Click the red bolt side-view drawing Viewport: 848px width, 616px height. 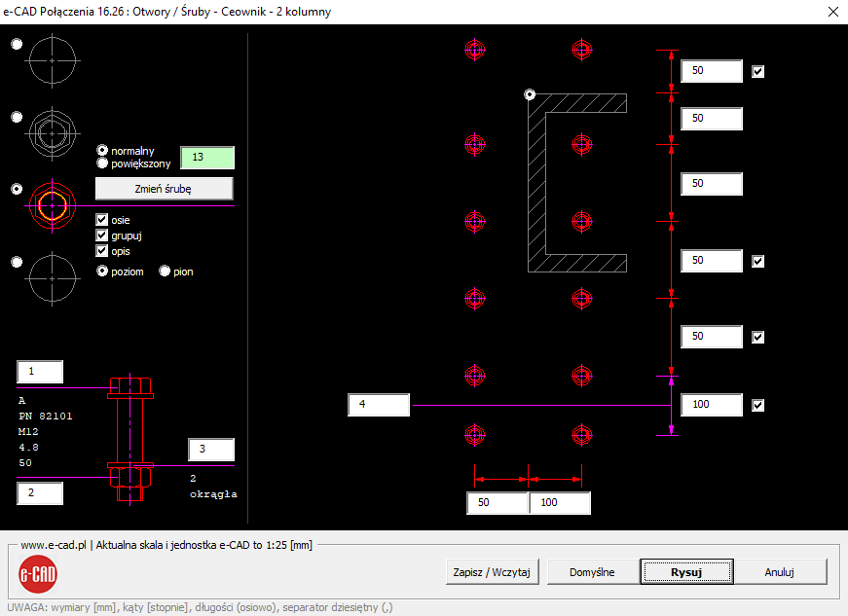tap(130, 440)
